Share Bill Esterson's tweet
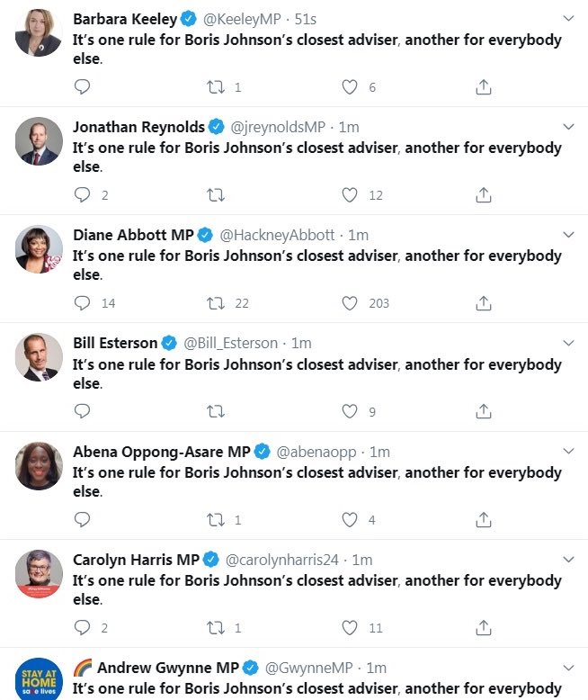The image size is (588, 700). (483, 411)
